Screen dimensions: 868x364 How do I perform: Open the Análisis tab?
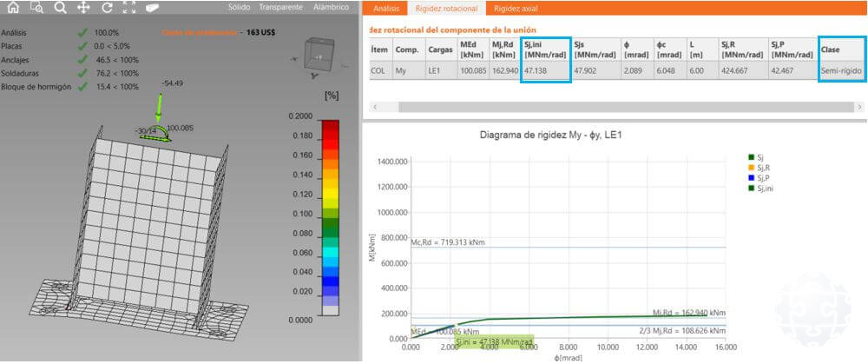coord(387,8)
